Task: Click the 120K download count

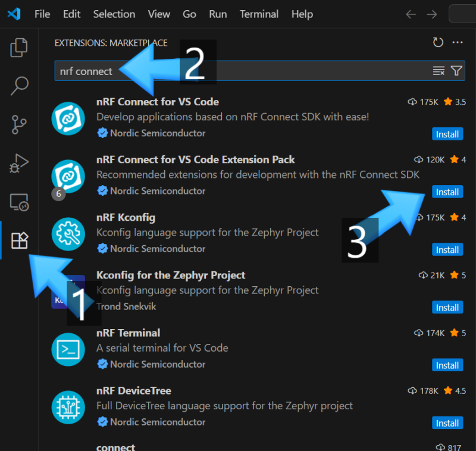Action: point(430,159)
